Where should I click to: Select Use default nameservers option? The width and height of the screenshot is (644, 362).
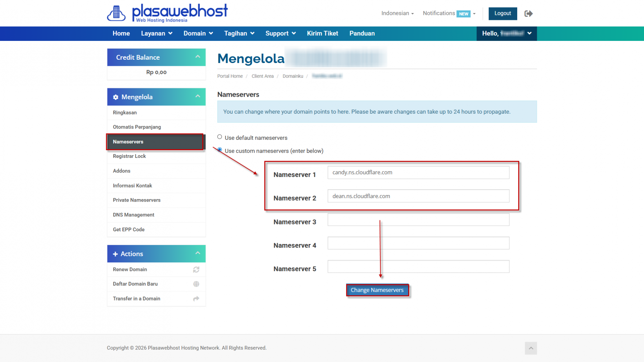click(x=219, y=137)
